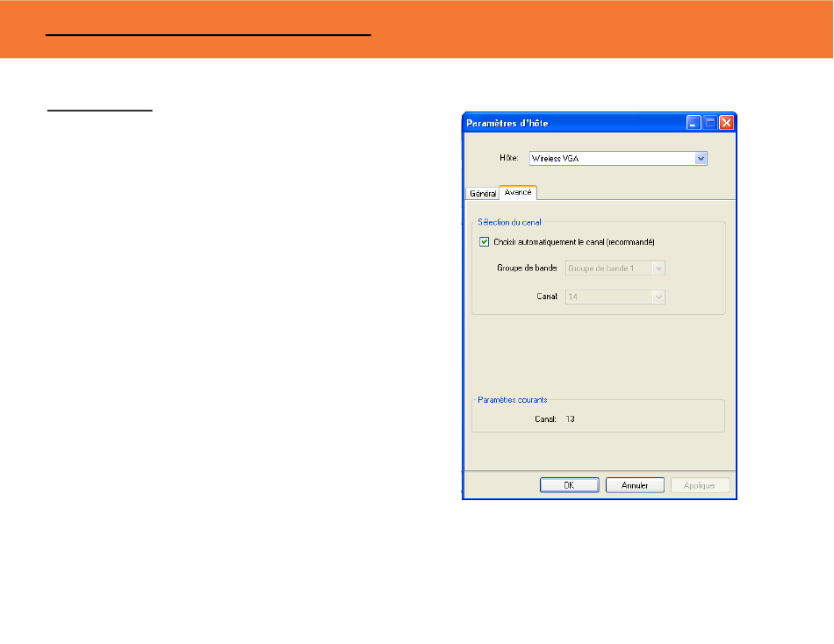Click the Paramètres d'hôte title bar

(574, 123)
